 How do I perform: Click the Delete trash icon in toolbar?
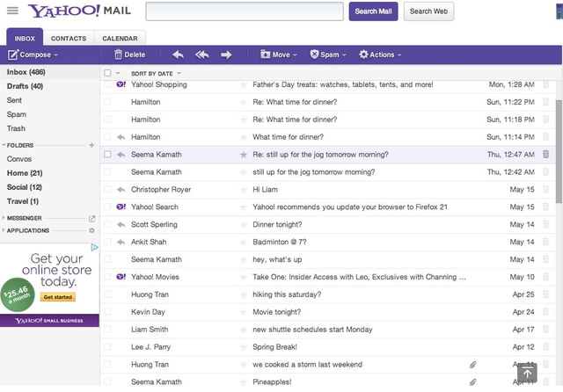click(x=118, y=54)
